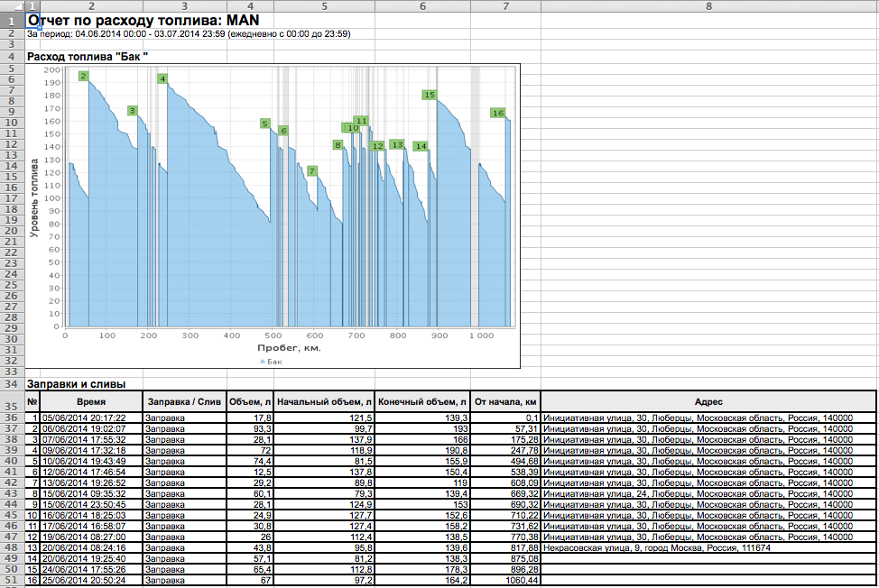Select the "Заправка" cell in table row 16
The height and width of the screenshot is (588, 879).
pos(184,581)
